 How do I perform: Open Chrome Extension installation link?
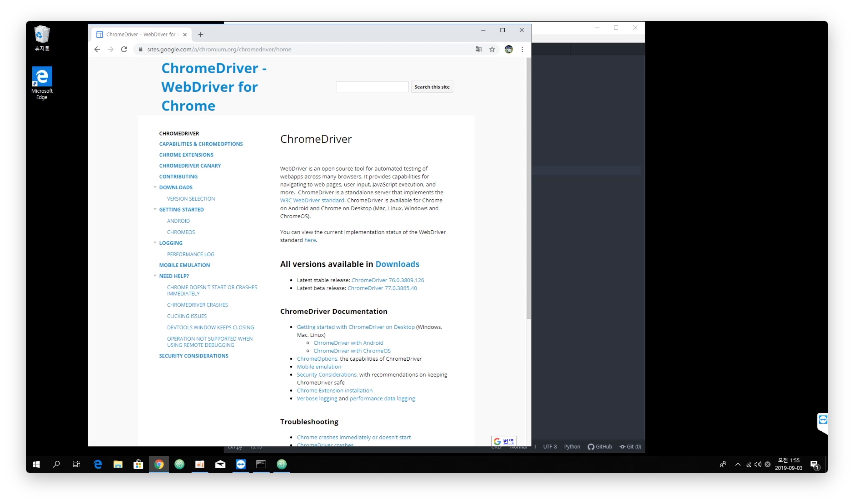coord(334,390)
